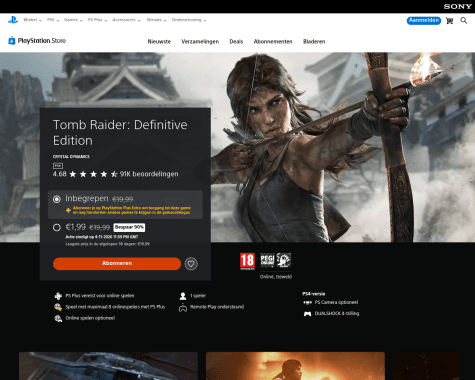Open the second fire scene thumbnail

click(x=295, y=366)
